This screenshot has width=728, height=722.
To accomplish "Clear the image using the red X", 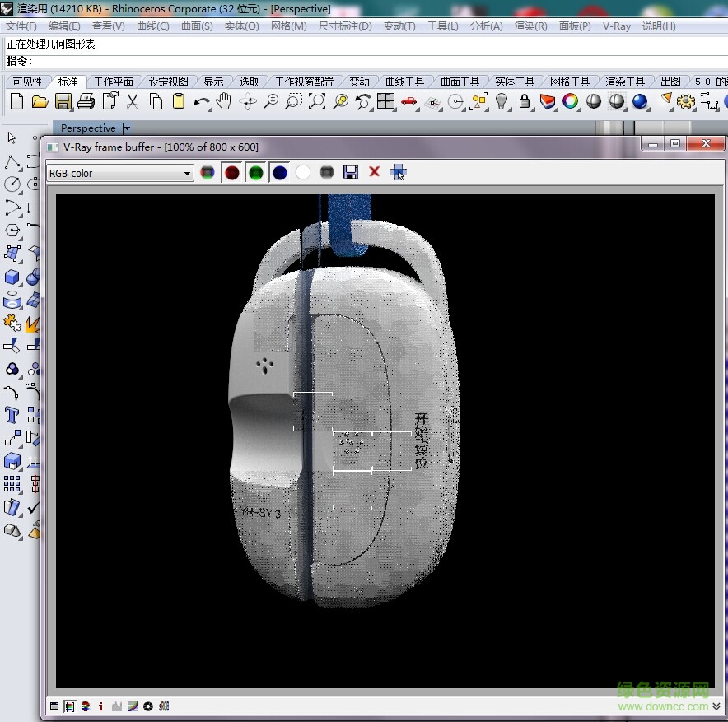I will [374, 172].
